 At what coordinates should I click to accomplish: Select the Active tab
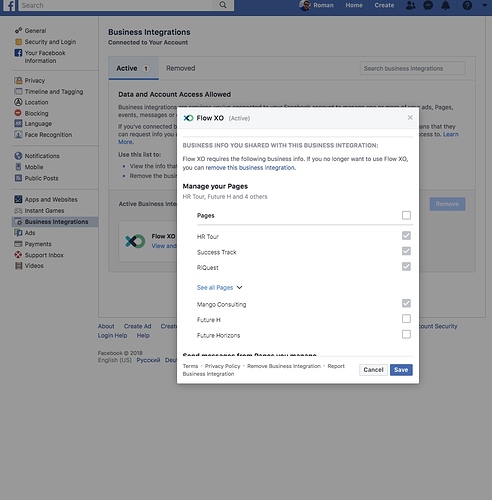pyautogui.click(x=133, y=68)
